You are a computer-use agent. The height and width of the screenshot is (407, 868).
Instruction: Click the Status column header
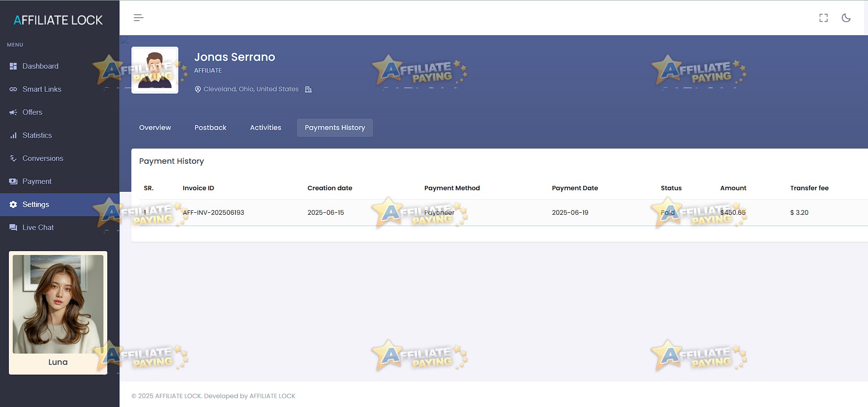pyautogui.click(x=671, y=188)
